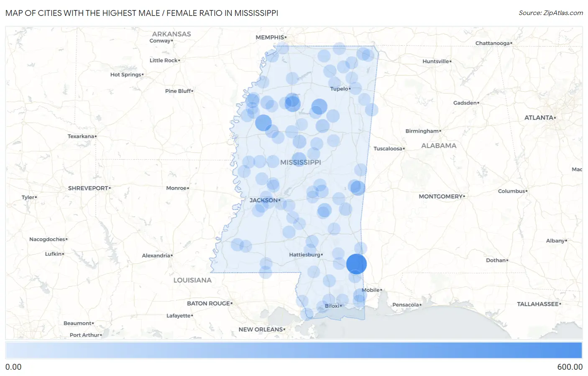Click the Lufkin city label
The height and width of the screenshot is (376, 588).
pyautogui.click(x=53, y=254)
